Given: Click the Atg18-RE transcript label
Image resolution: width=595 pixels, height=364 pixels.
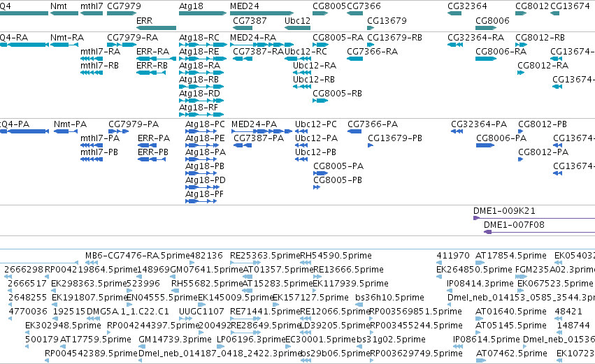Looking at the screenshot, I should click(x=199, y=52).
